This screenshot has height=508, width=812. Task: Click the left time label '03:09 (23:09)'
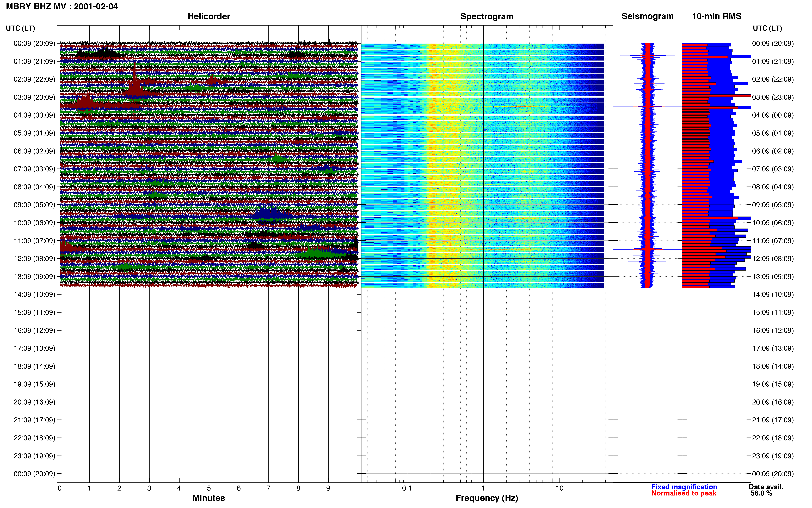34,97
